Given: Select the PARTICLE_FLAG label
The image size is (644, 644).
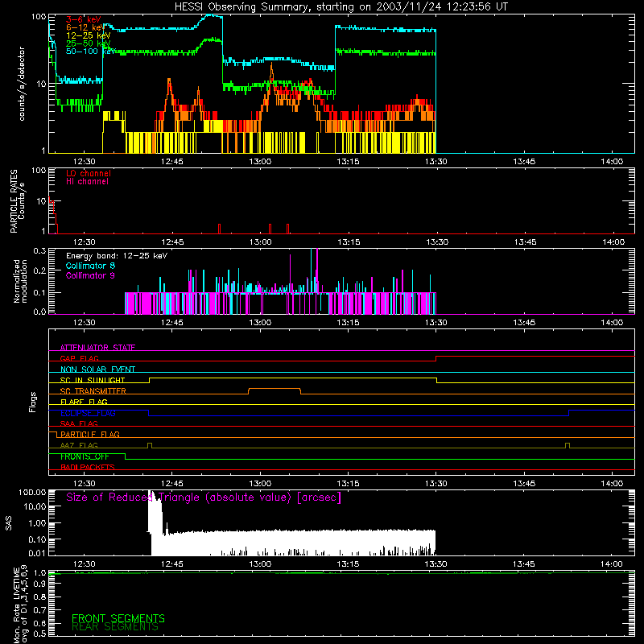Looking at the screenshot, I should (x=90, y=434).
